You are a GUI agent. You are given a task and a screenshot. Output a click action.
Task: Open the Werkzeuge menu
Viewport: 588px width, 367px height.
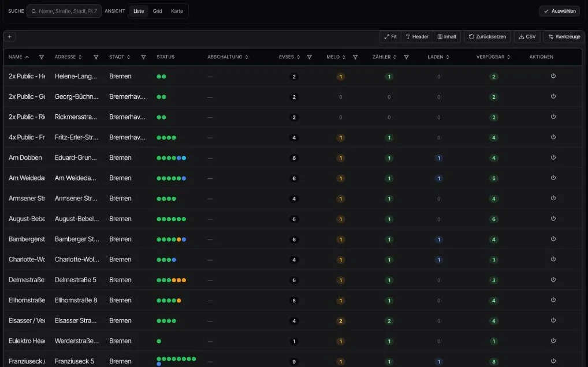[x=564, y=37]
